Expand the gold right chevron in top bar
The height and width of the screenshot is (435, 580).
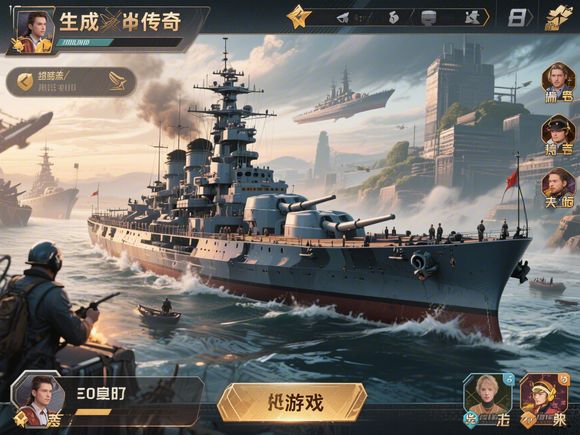[x=487, y=17]
